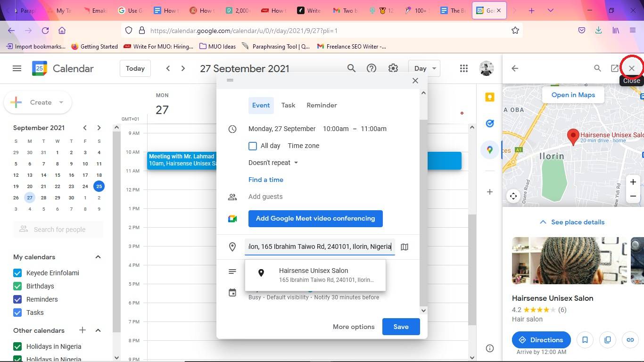The width and height of the screenshot is (644, 362).
Task: Toggle Keyede Erinfolami calendar checkbox
Action: point(17,273)
